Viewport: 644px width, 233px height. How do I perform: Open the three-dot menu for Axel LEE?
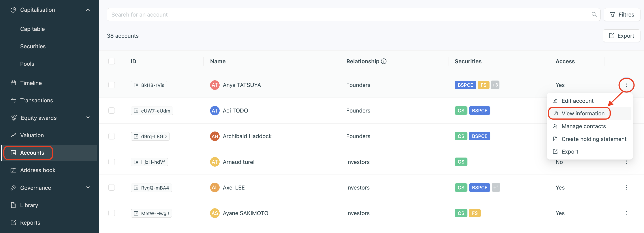tap(626, 188)
